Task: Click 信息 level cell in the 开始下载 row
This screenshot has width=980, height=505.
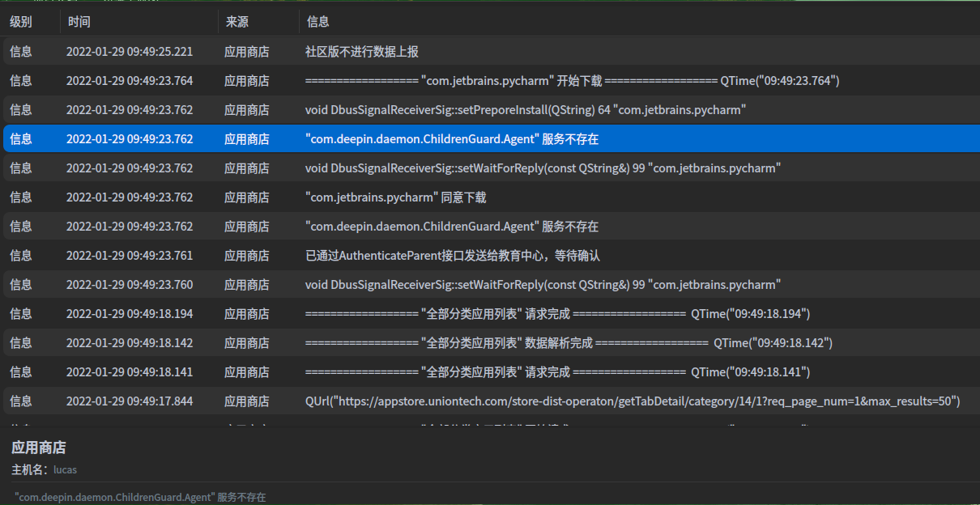Action: pyautogui.click(x=21, y=81)
